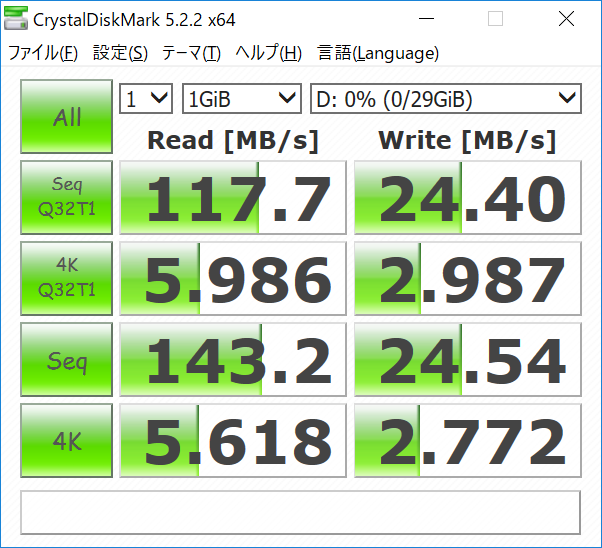This screenshot has width=602, height=548.
Task: Run all benchmarks with the All button
Action: coord(66,116)
